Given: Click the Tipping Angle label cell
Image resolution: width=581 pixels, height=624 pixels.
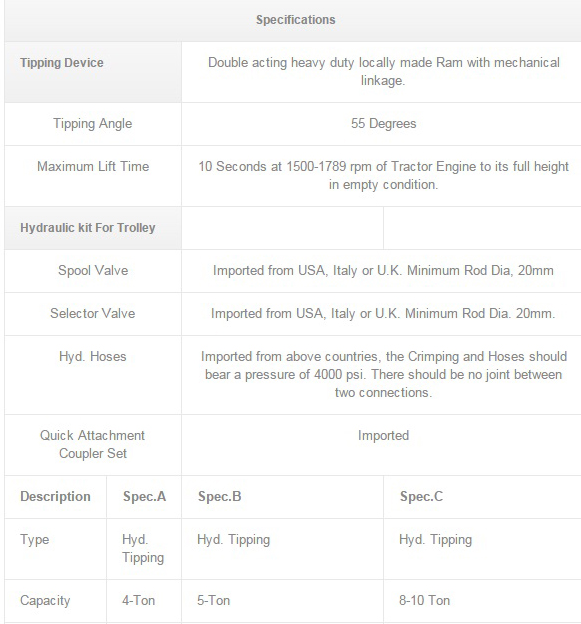Looking at the screenshot, I should (x=93, y=124).
